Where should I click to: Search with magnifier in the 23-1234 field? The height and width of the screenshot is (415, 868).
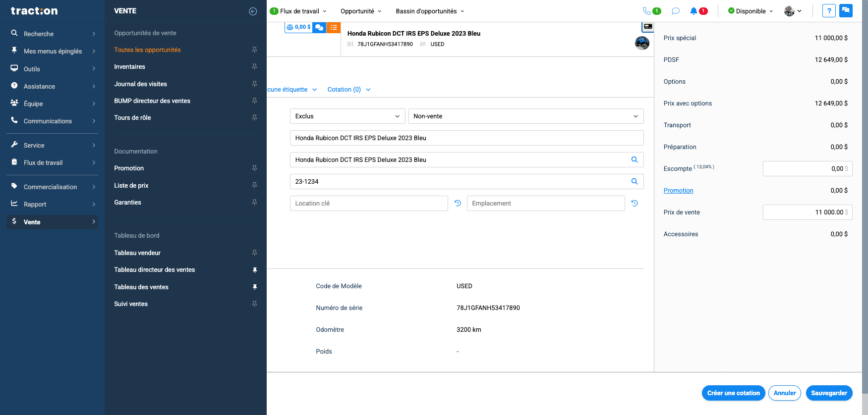tap(635, 182)
